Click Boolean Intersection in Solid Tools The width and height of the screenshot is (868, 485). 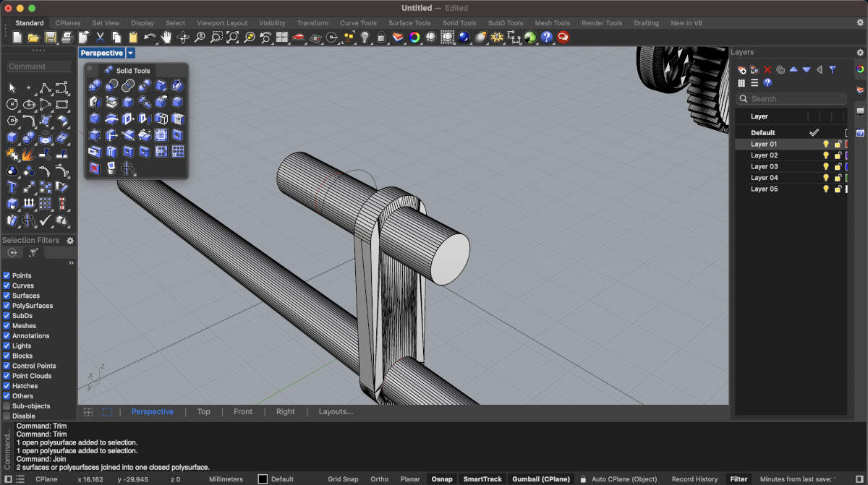(x=128, y=86)
